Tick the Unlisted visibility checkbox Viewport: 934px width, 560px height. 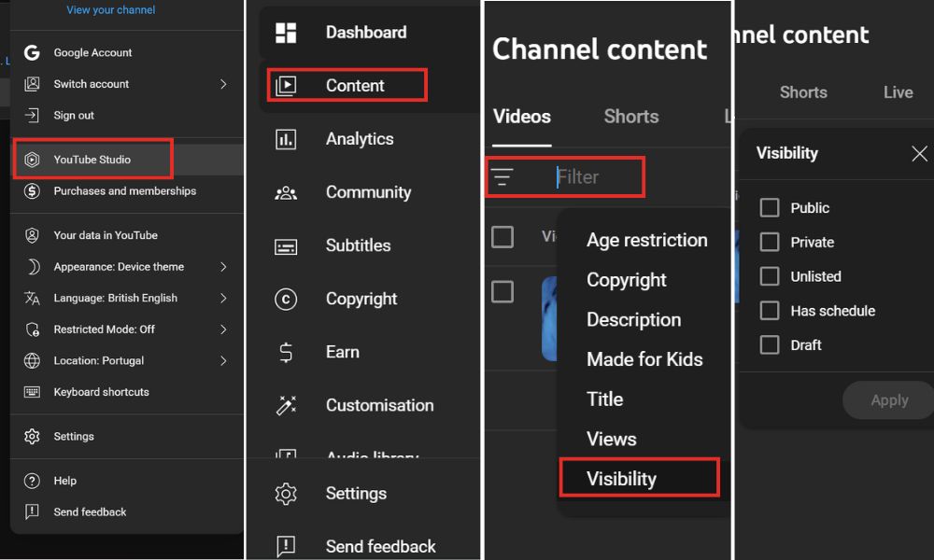(770, 276)
